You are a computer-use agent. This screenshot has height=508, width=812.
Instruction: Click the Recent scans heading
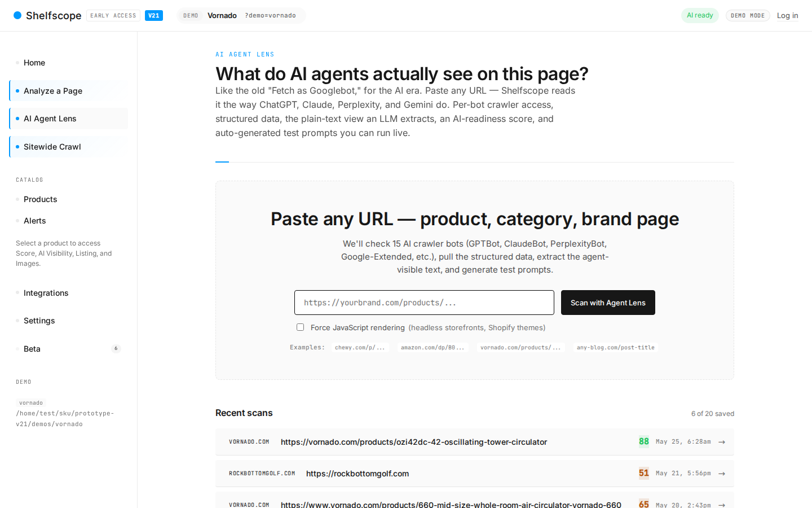click(244, 413)
